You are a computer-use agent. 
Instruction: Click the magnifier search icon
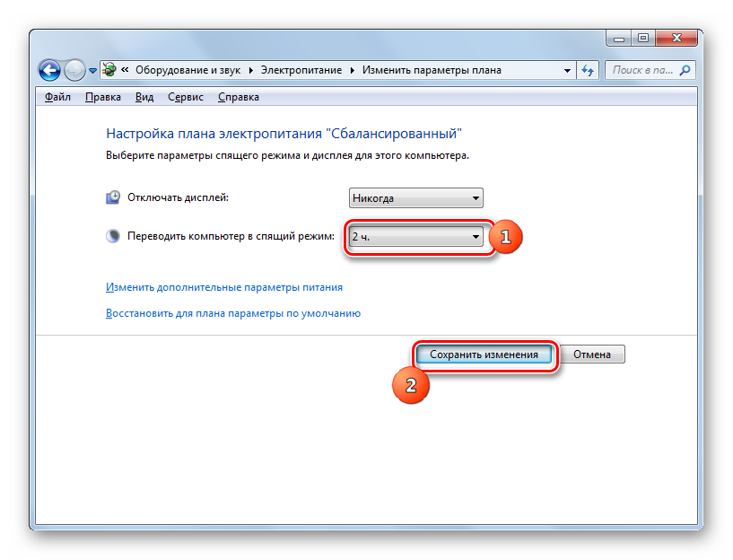(x=685, y=70)
